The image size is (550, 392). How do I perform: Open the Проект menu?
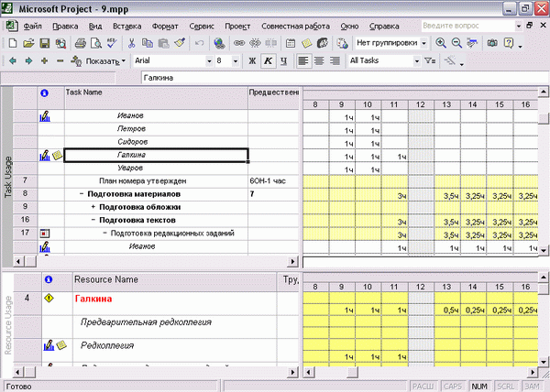coord(237,27)
